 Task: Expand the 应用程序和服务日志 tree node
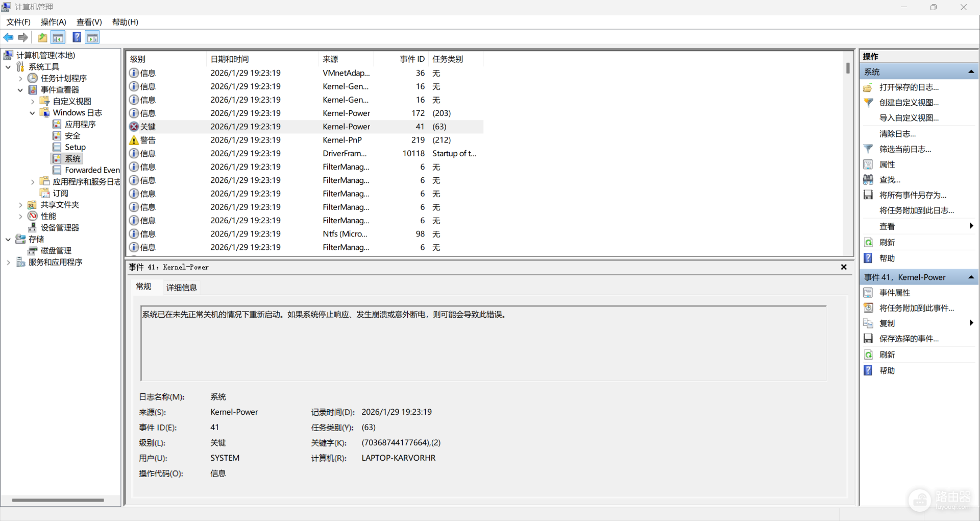(x=33, y=182)
